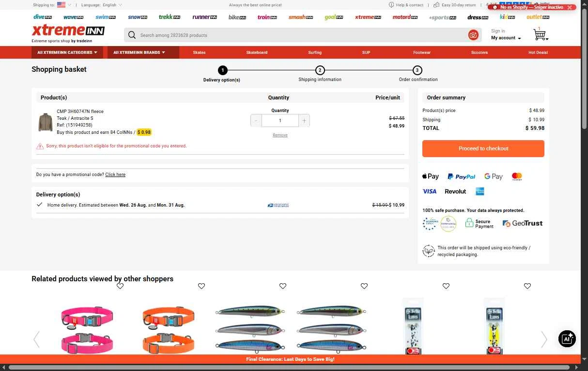Open Help & contact link
588x371 pixels.
pyautogui.click(x=406, y=5)
